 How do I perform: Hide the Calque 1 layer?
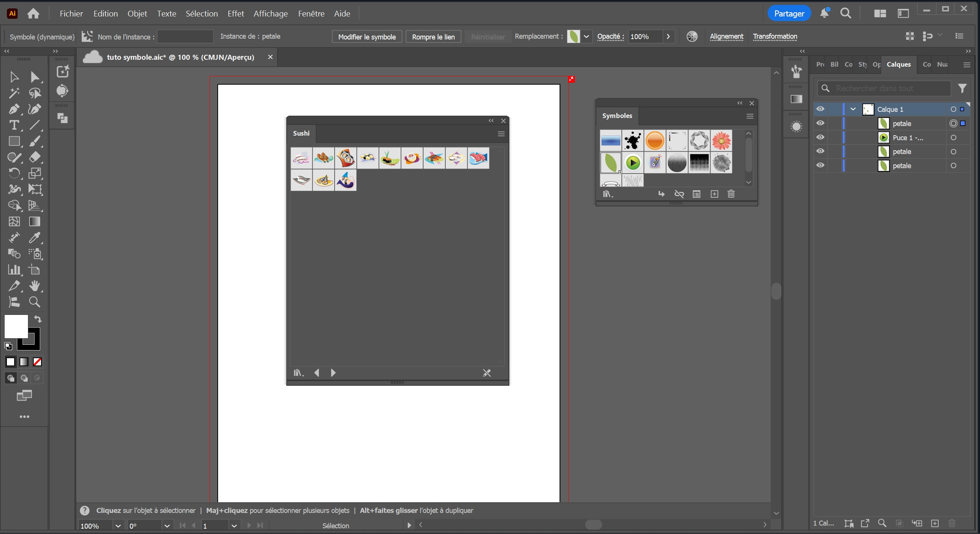[820, 109]
